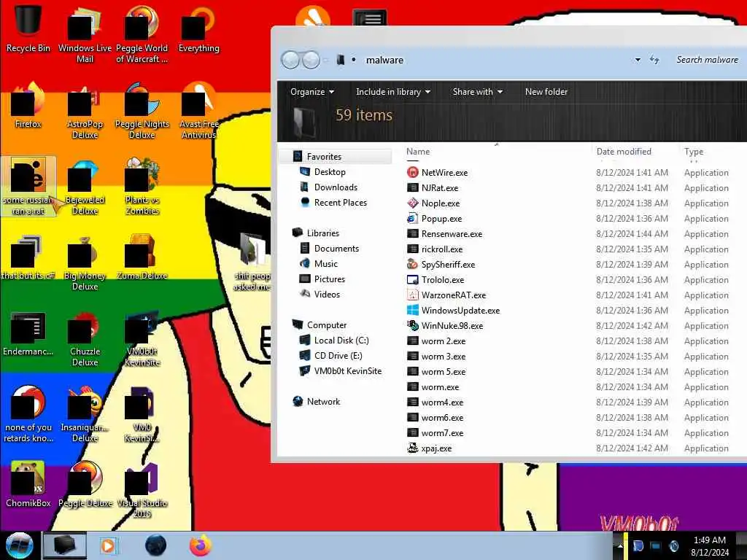Click the refresh button by address bar
This screenshot has height=560, width=747.
coord(654,60)
